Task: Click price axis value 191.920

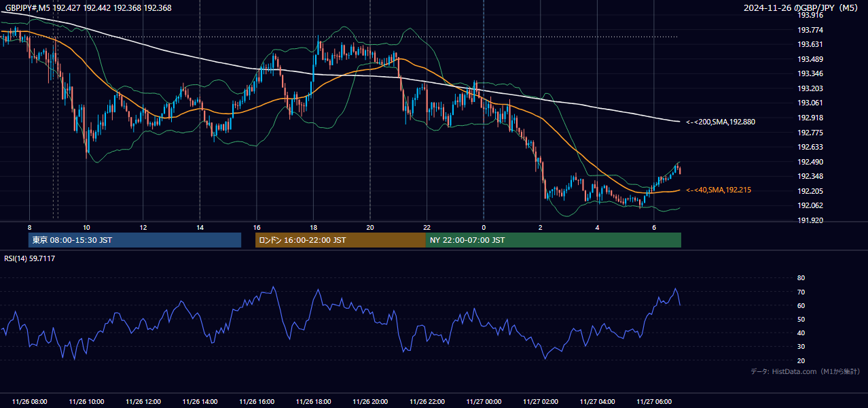Action: coord(810,220)
